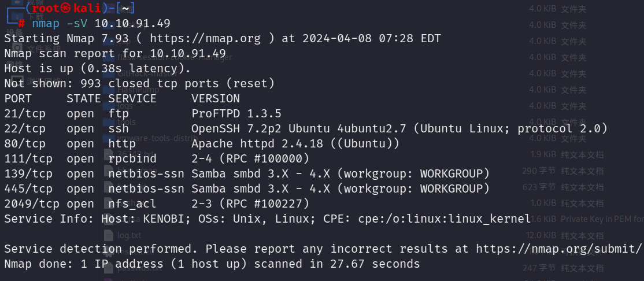Image resolution: width=644 pixels, height=281 pixels.
Task: Click the Private Key in PEM file type label
Action: (x=602, y=219)
